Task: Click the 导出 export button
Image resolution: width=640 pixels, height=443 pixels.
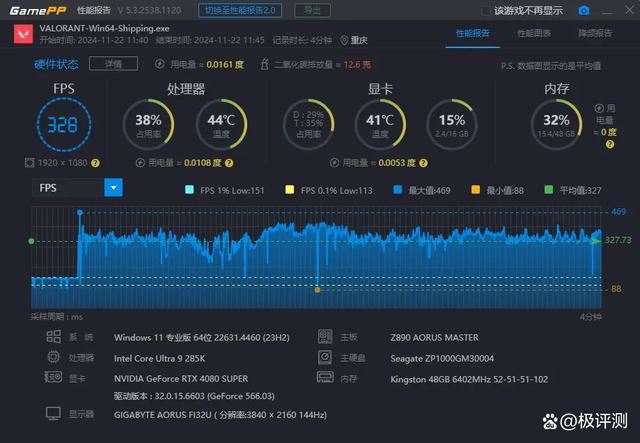Action: [313, 11]
